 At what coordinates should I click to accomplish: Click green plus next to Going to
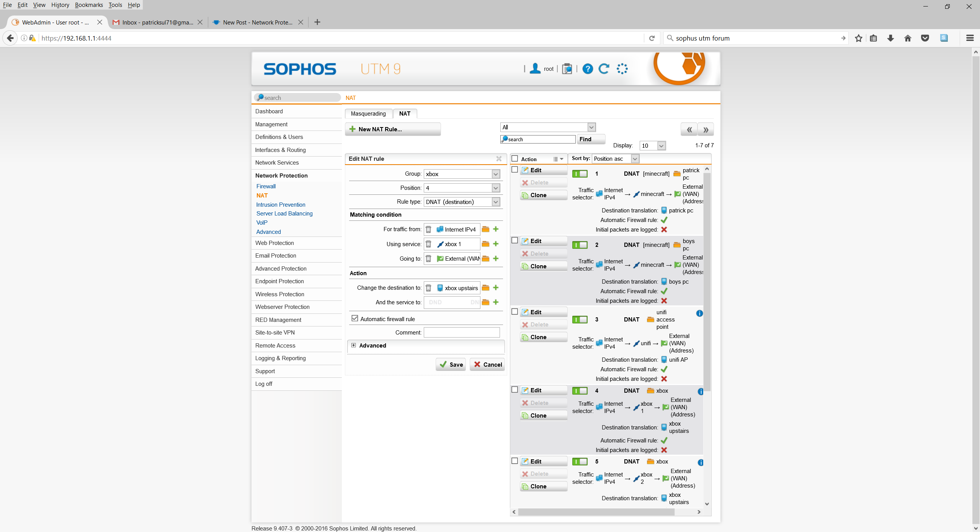[x=496, y=259]
